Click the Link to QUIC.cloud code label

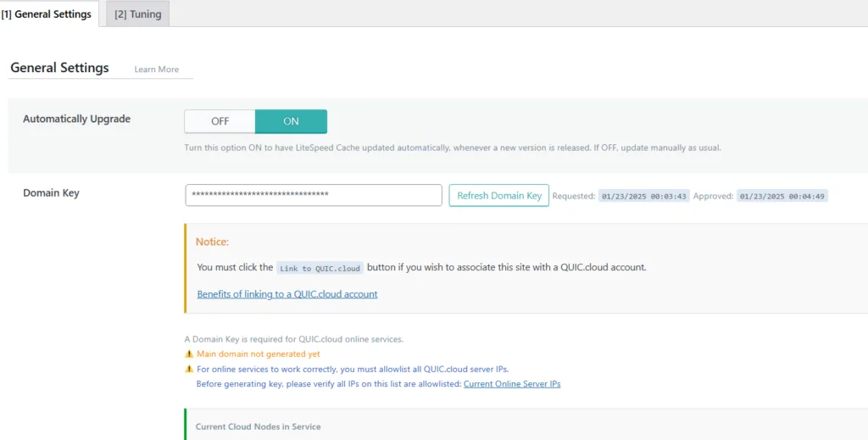[320, 268]
